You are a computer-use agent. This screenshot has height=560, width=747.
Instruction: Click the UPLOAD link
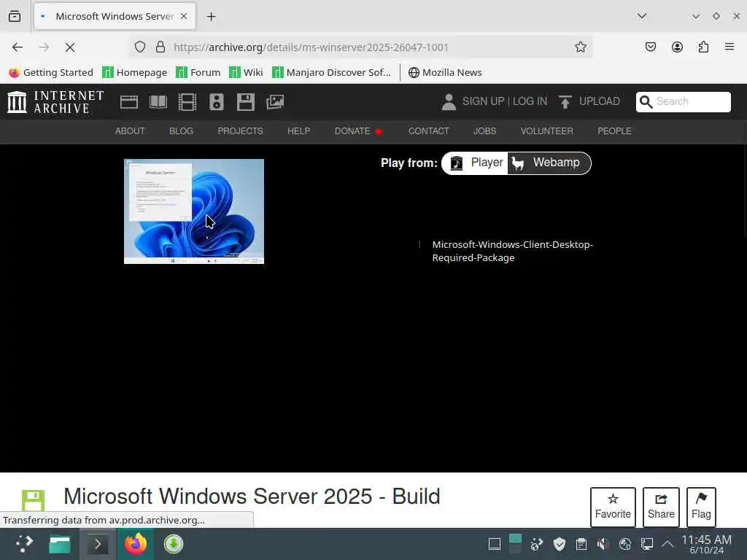[600, 101]
